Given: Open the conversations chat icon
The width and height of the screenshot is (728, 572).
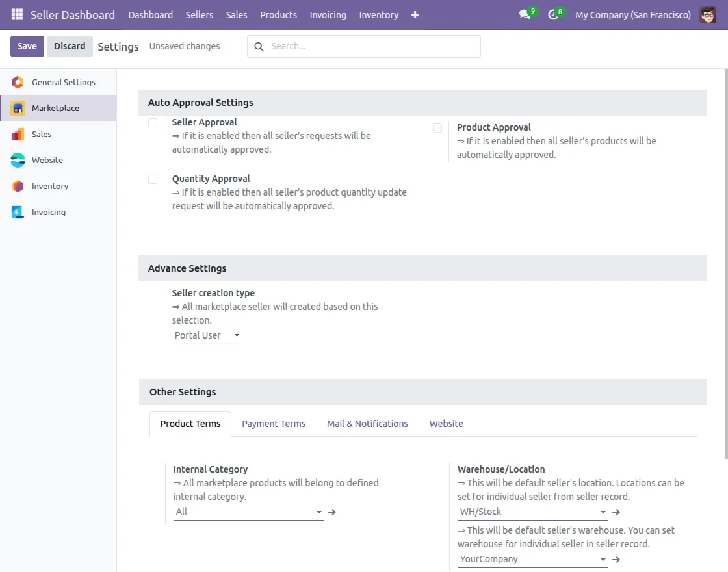Looking at the screenshot, I should point(525,14).
